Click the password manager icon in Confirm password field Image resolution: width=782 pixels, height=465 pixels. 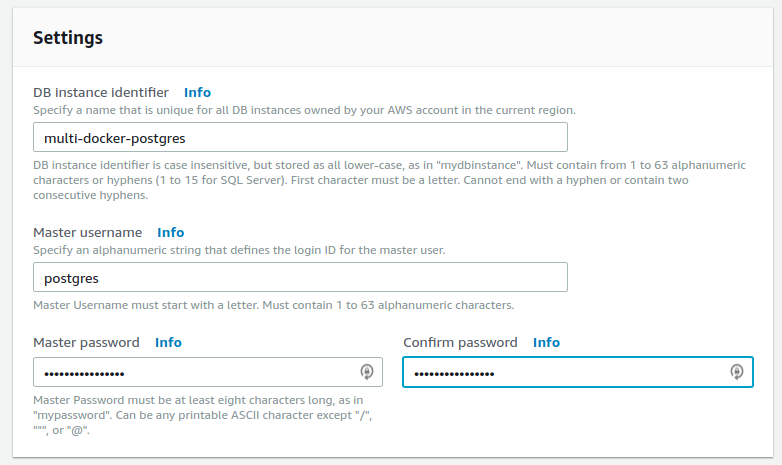pyautogui.click(x=737, y=372)
